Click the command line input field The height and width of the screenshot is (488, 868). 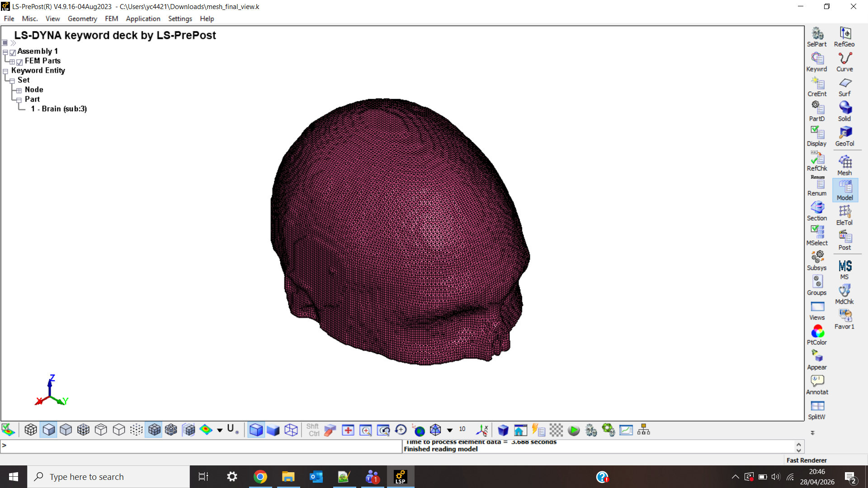point(202,446)
